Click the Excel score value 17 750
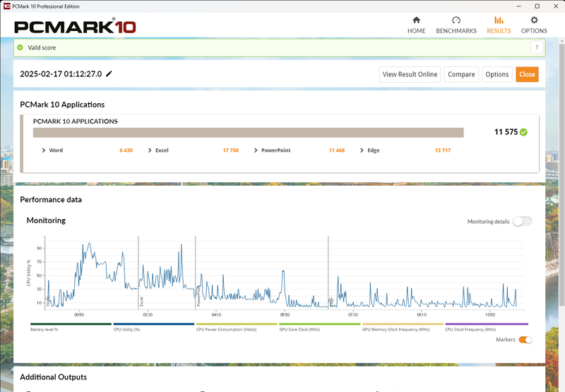Viewport: 565px width, 392px height. click(x=231, y=150)
